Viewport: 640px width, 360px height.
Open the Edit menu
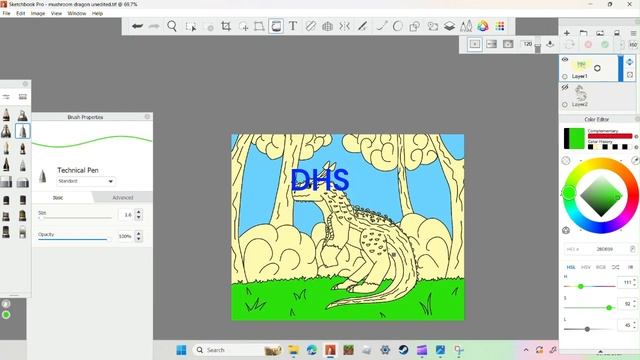[20, 13]
